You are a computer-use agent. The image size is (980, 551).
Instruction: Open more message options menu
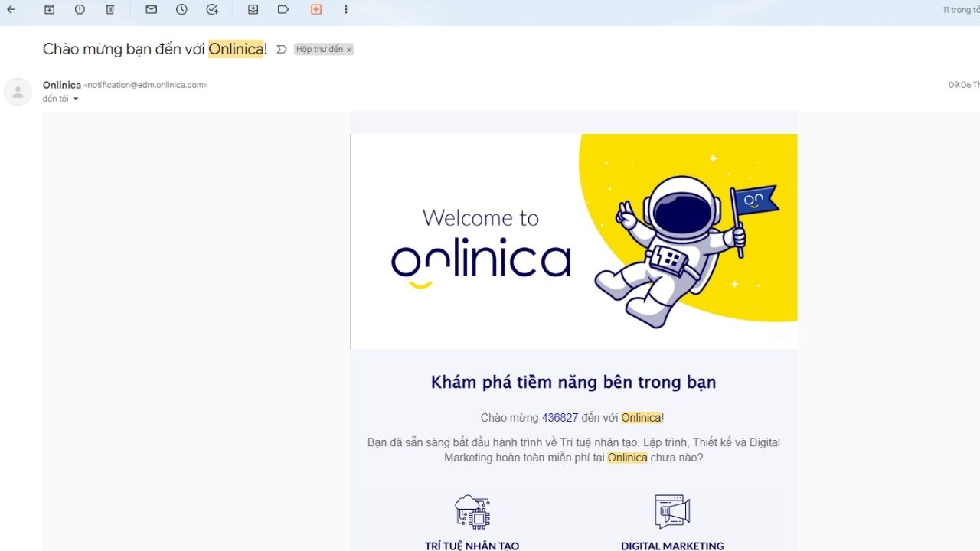[346, 9]
